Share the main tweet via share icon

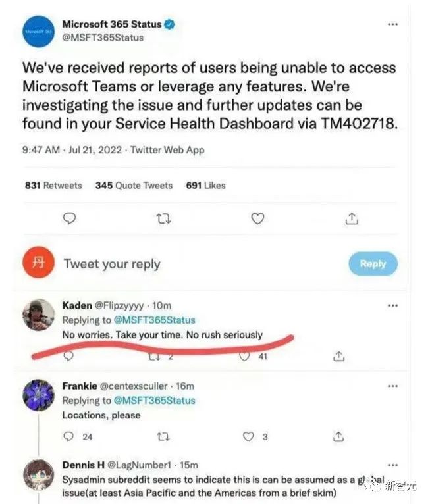pyautogui.click(x=352, y=218)
